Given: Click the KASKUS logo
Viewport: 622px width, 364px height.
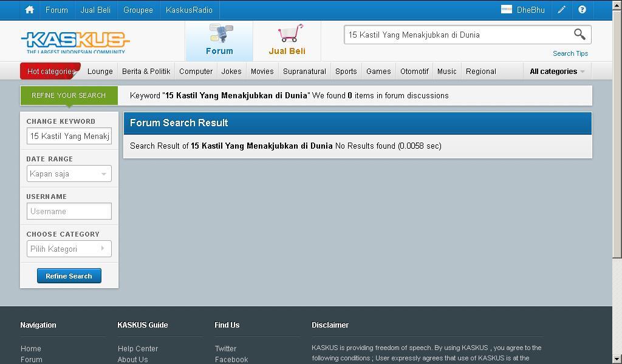Looking at the screenshot, I should (x=75, y=42).
